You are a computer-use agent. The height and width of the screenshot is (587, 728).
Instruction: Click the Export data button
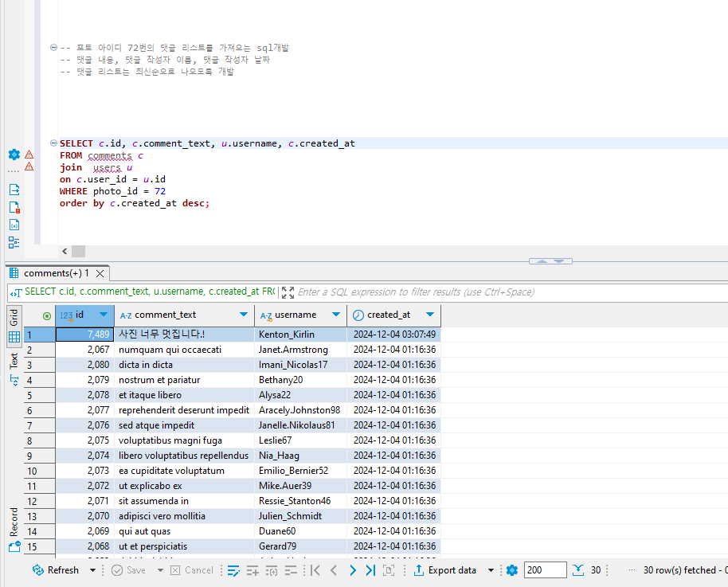[444, 570]
